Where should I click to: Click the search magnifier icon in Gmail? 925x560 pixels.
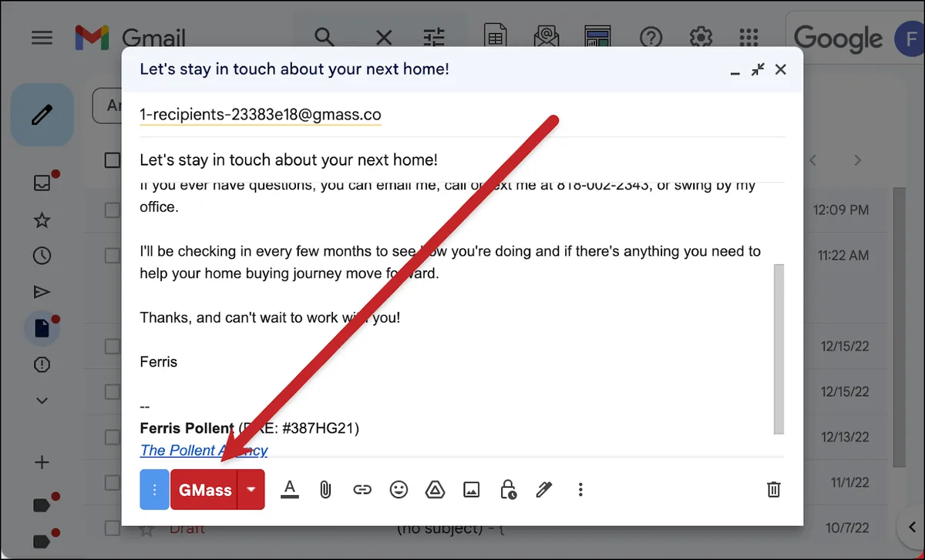[325, 37]
